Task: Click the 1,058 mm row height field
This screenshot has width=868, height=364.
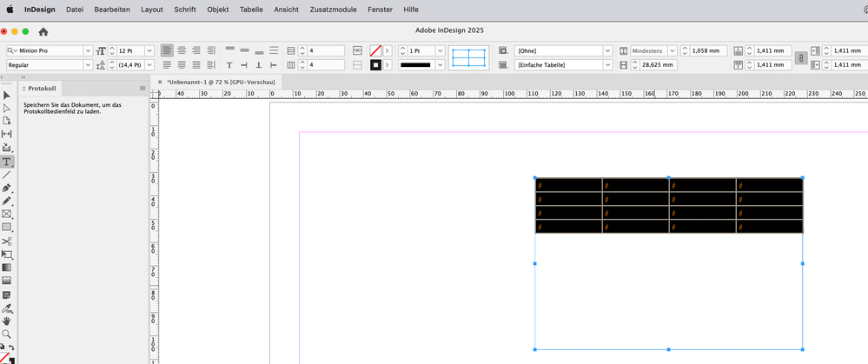Action: click(x=705, y=51)
